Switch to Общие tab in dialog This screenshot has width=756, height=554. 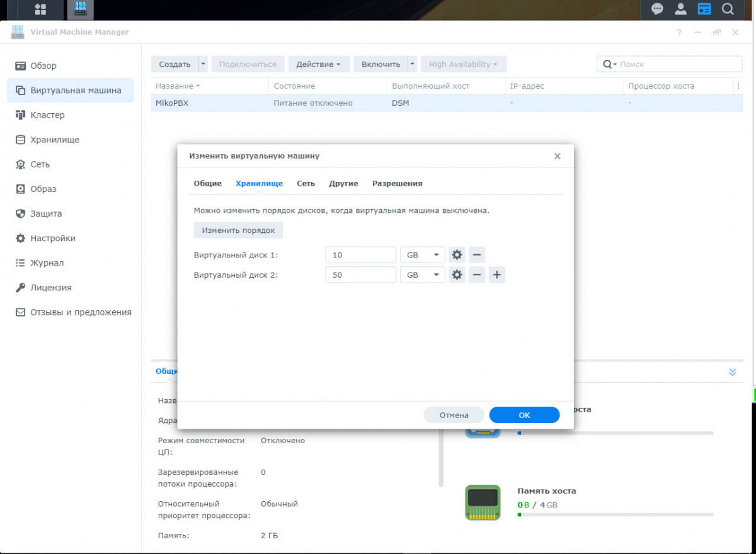point(207,183)
